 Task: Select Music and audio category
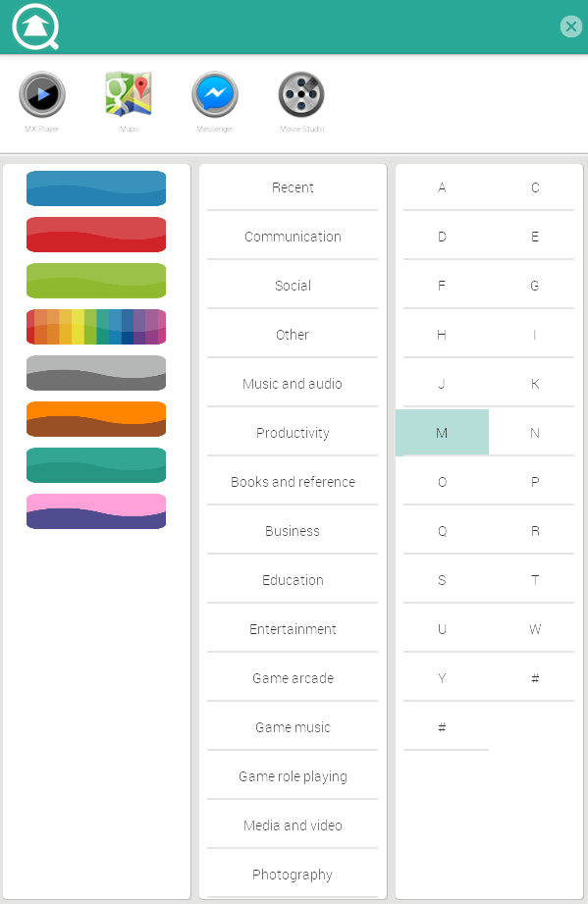tap(292, 383)
